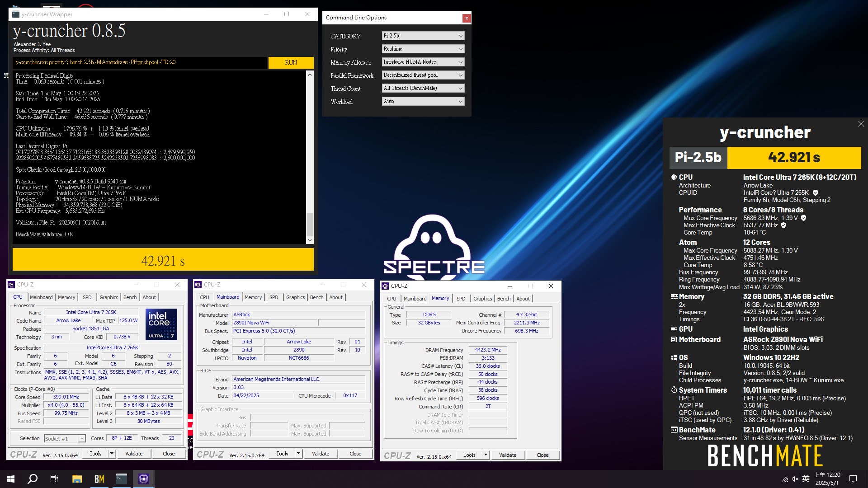Screen dimensions: 868x488
Task: Click the y-cruncher console taskbar icon
Action: tap(122, 479)
